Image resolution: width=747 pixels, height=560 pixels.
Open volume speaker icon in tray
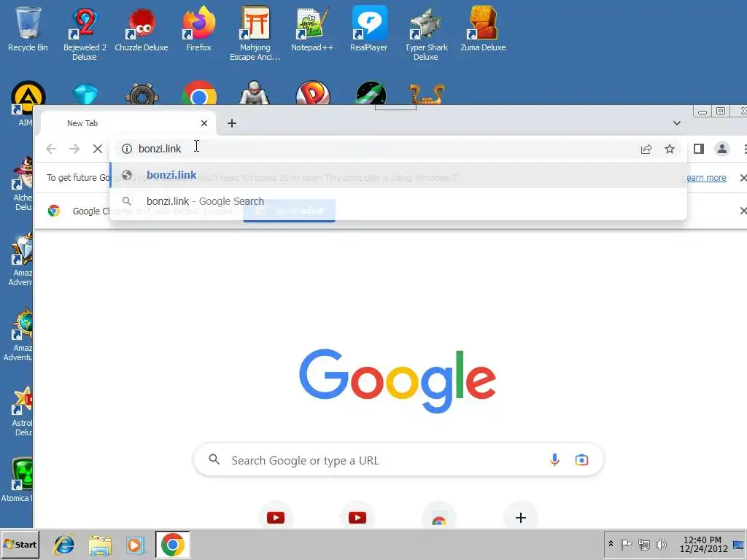pos(661,544)
